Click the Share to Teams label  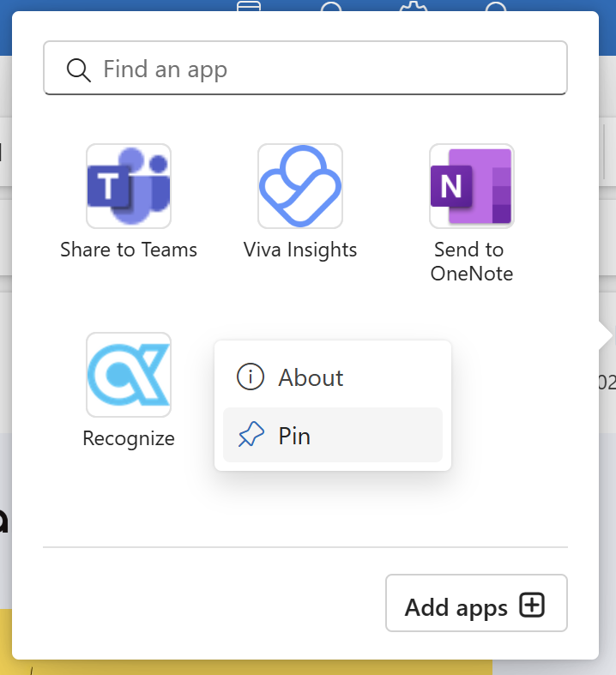pyautogui.click(x=129, y=250)
